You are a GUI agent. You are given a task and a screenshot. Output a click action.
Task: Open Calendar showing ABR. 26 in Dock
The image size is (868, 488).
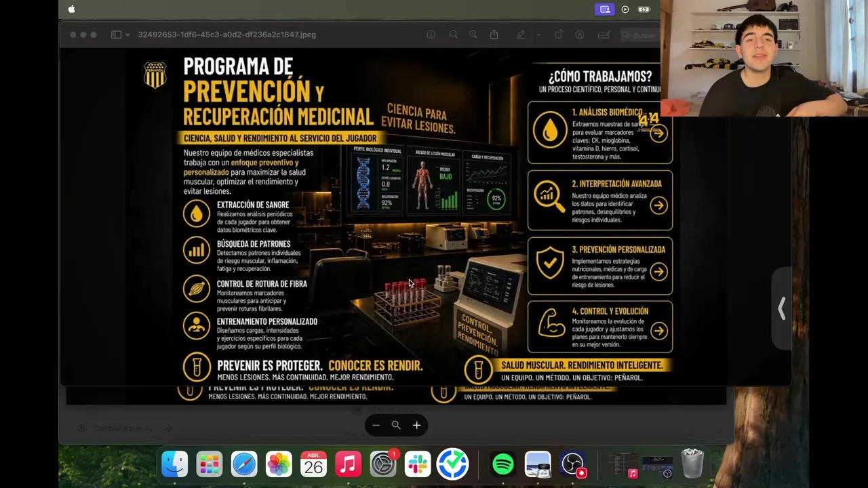[313, 464]
